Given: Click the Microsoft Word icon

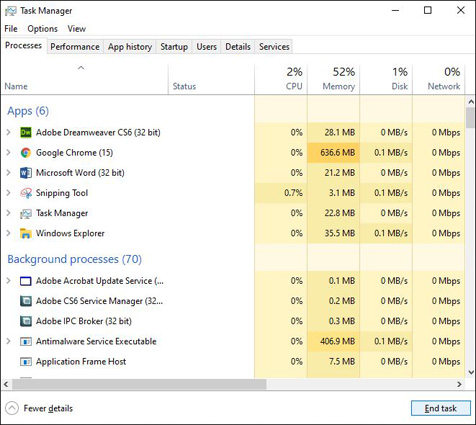Looking at the screenshot, I should point(26,173).
